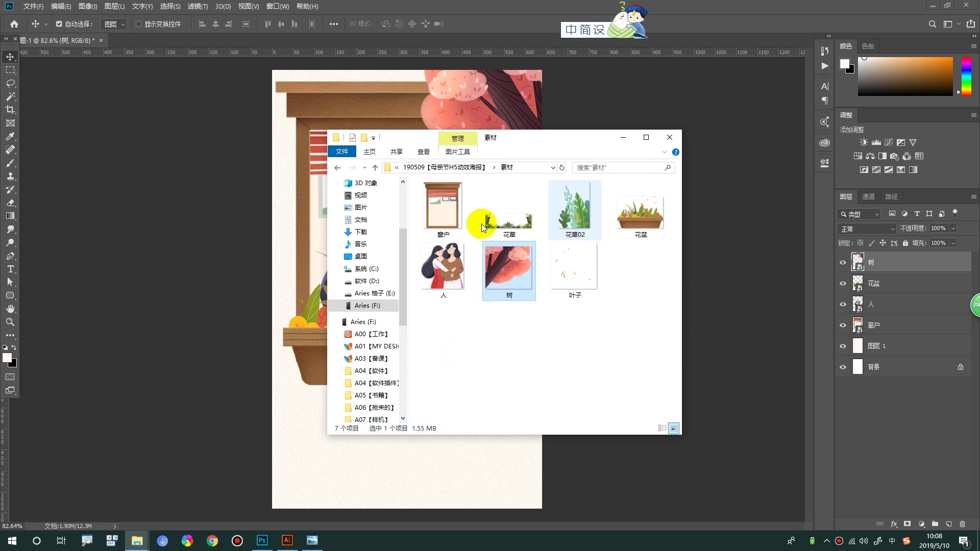
Task: Go back in Explorer navigation
Action: (x=337, y=167)
